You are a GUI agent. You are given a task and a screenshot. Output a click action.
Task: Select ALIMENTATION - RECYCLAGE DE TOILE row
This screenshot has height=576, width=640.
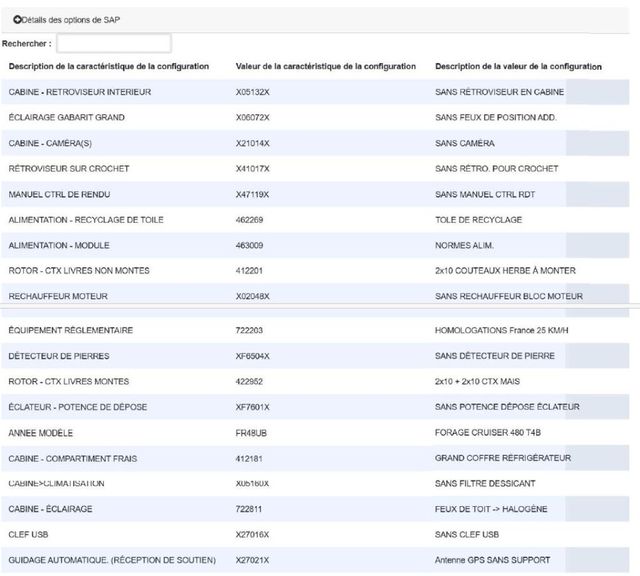click(x=86, y=219)
